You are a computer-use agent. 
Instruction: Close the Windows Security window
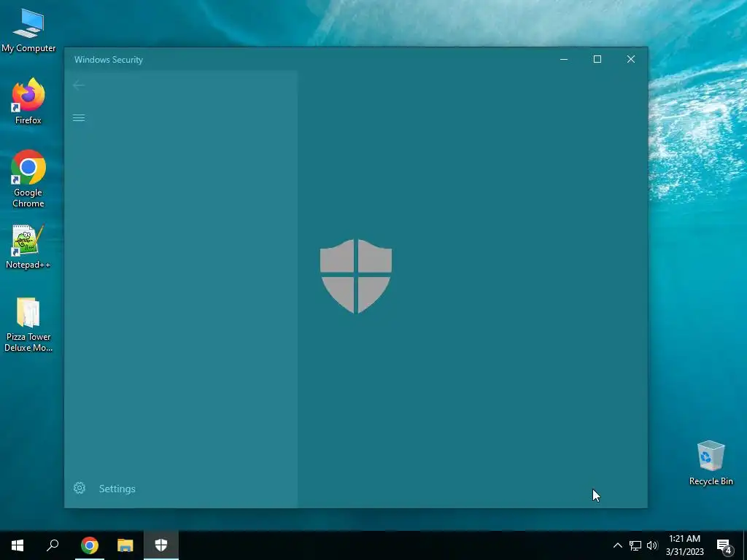point(631,59)
